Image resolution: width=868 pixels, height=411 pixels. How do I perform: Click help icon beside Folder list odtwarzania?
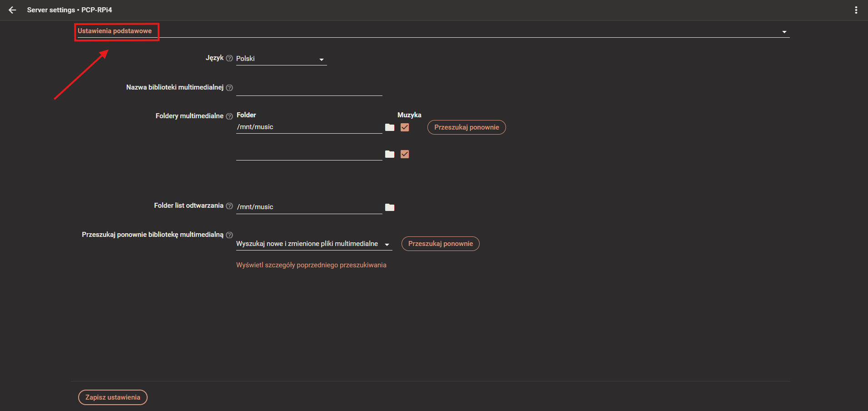tap(229, 206)
